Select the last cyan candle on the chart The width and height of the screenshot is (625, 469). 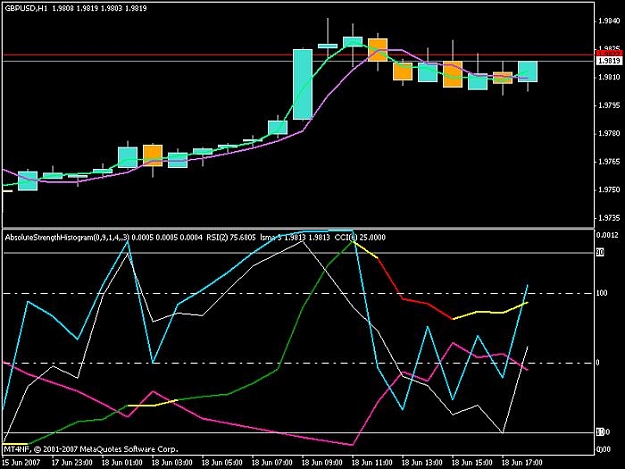coord(528,71)
